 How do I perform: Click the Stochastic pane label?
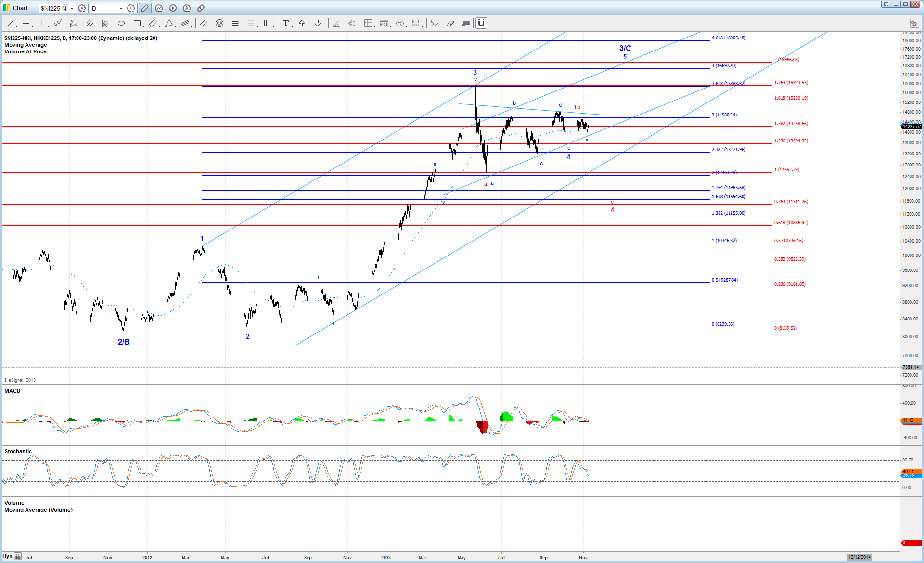click(x=18, y=451)
